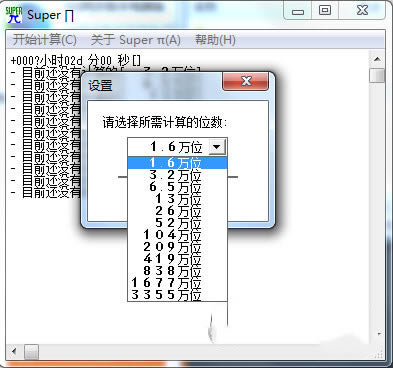This screenshot has height=368, width=393.
Task: Choose 419万位 from the list
Action: pos(177,259)
